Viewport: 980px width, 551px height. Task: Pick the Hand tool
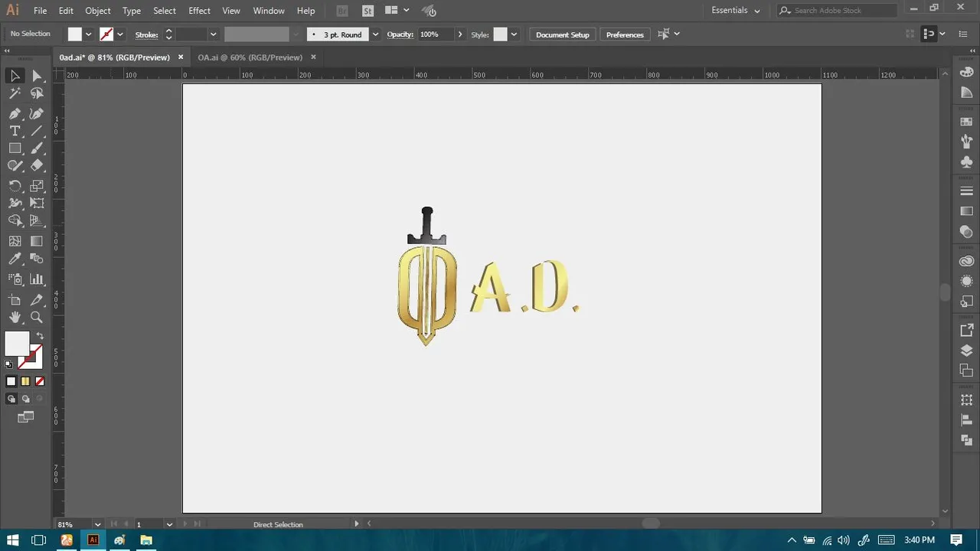click(x=15, y=318)
